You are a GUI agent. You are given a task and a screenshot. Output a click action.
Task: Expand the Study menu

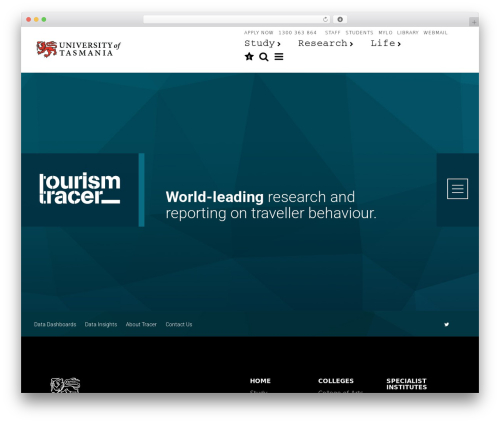[x=262, y=43]
